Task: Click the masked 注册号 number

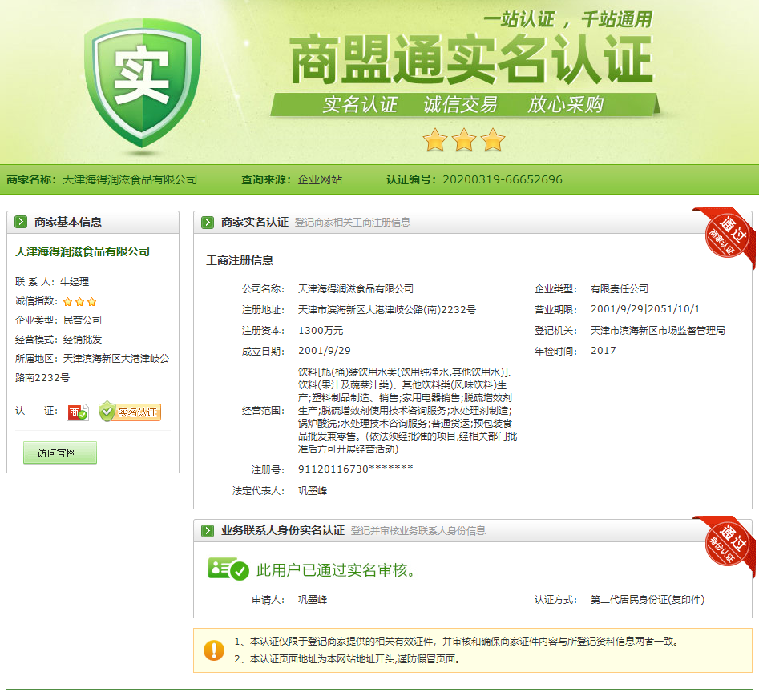Action: 355,469
